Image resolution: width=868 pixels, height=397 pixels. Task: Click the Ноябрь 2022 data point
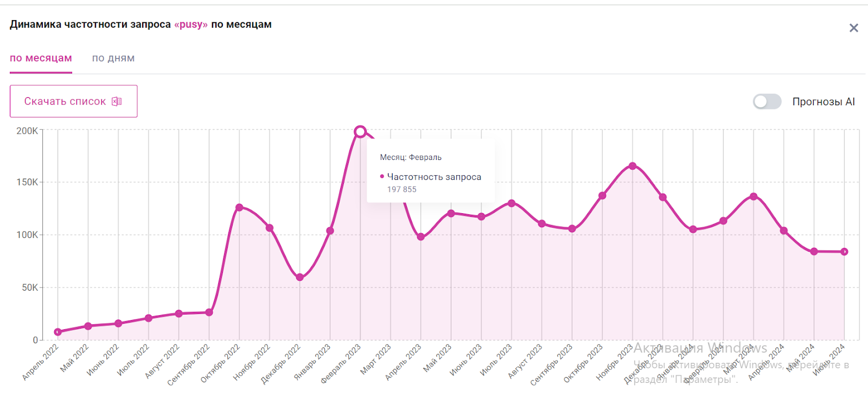coord(270,228)
